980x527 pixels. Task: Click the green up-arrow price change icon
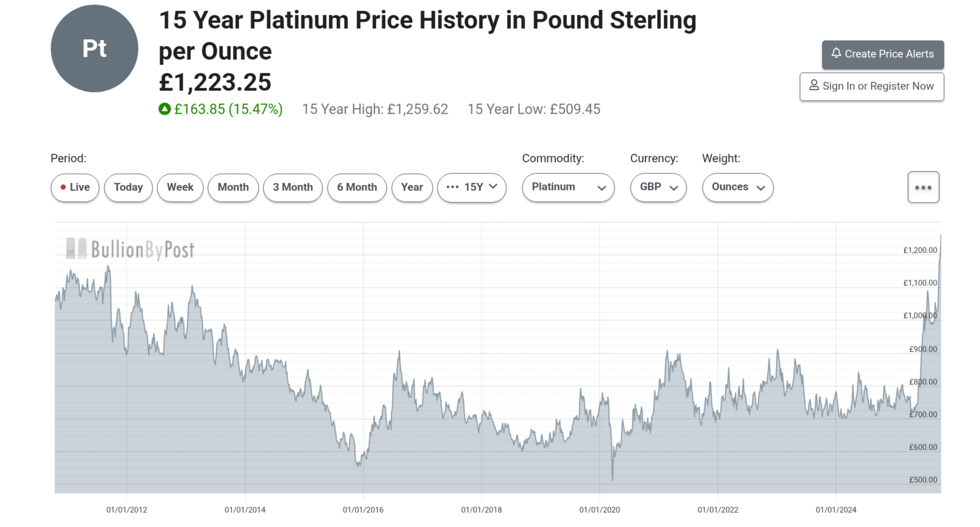point(164,109)
